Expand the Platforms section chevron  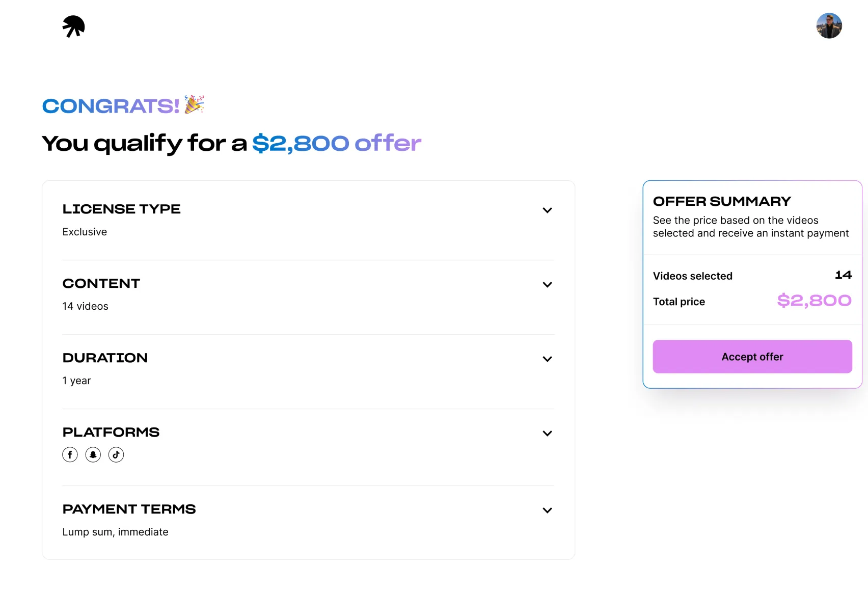pos(547,434)
